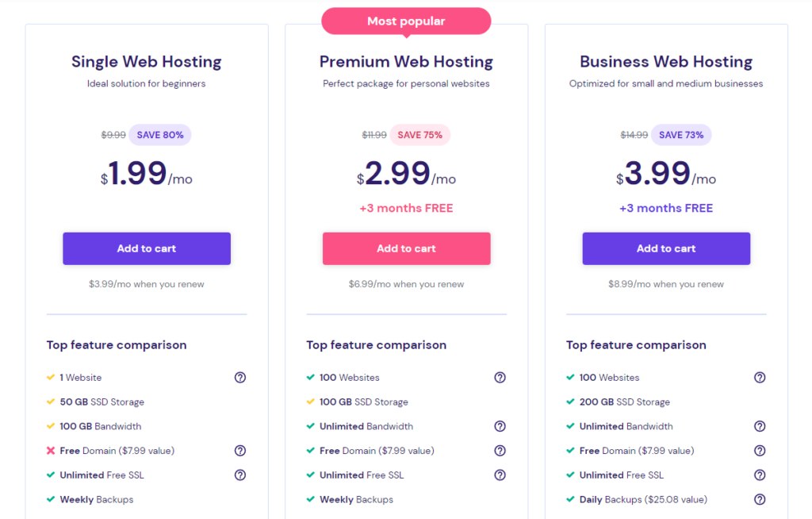This screenshot has height=519, width=812.
Task: Add Single Web Hosting to cart
Action: 147,248
